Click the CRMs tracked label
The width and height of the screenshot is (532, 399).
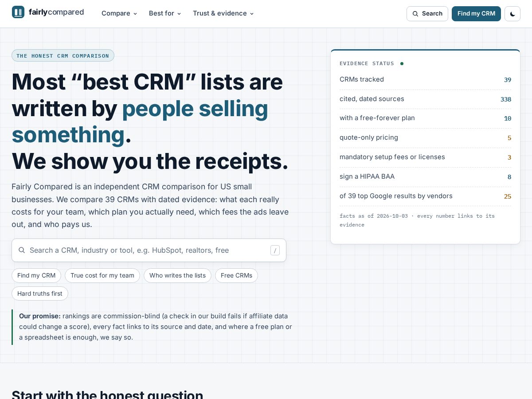coord(362,79)
